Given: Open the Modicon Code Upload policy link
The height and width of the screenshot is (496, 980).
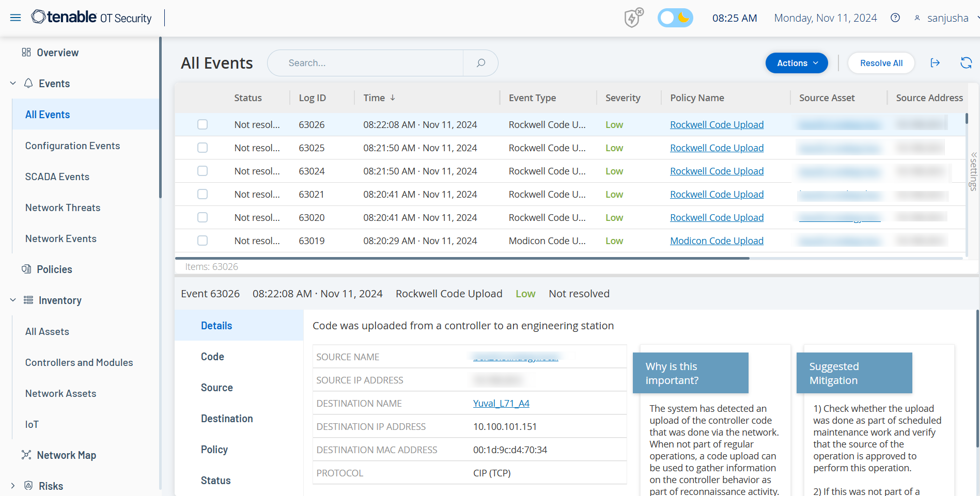Looking at the screenshot, I should pyautogui.click(x=717, y=241).
